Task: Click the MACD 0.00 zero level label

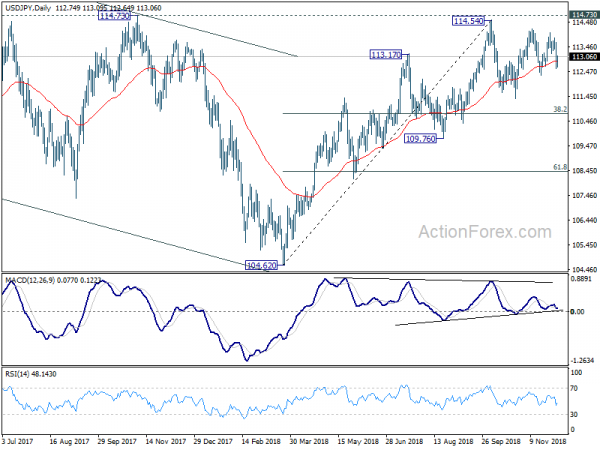Action: [577, 311]
